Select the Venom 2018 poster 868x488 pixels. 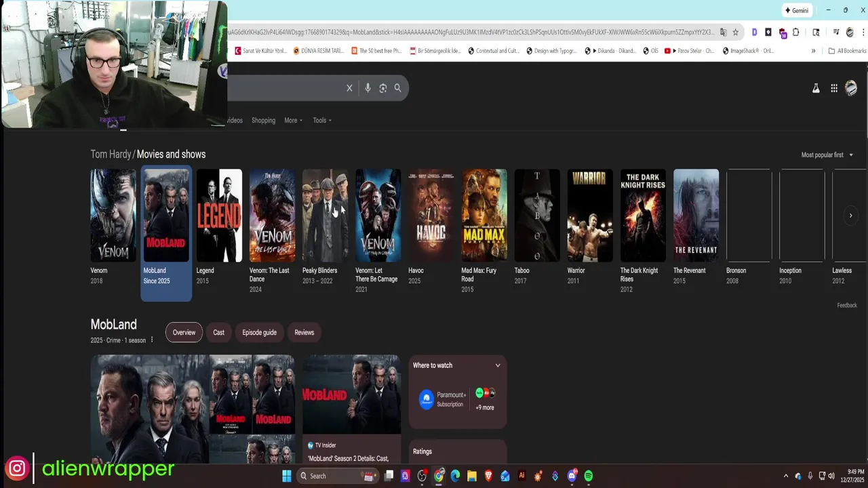(x=113, y=216)
